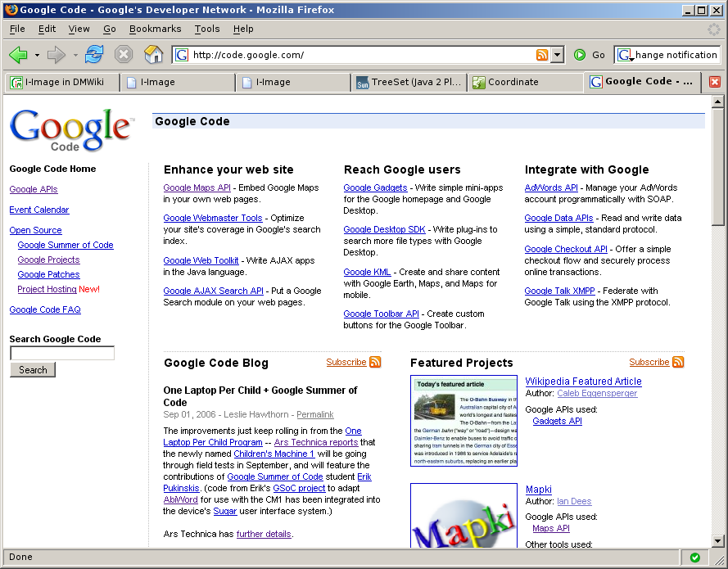Open the Google Checkout API link
728x569 pixels.
[566, 249]
